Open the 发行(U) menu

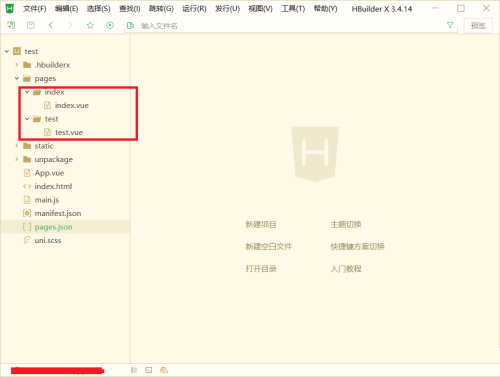point(227,9)
